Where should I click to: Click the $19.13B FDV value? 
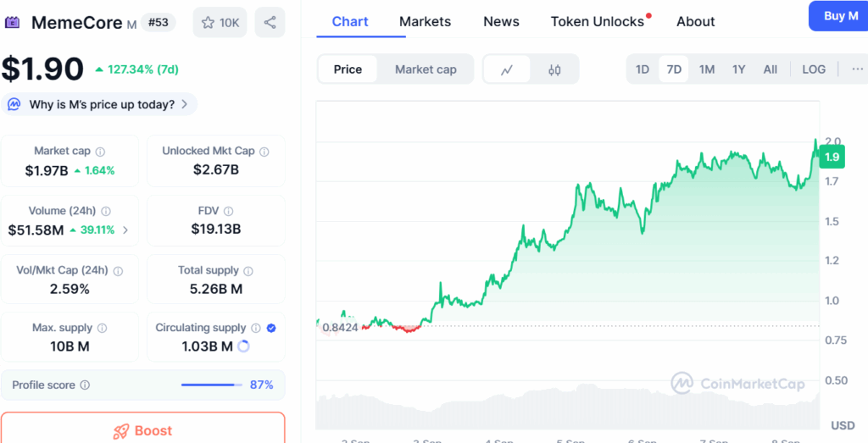[x=216, y=229]
